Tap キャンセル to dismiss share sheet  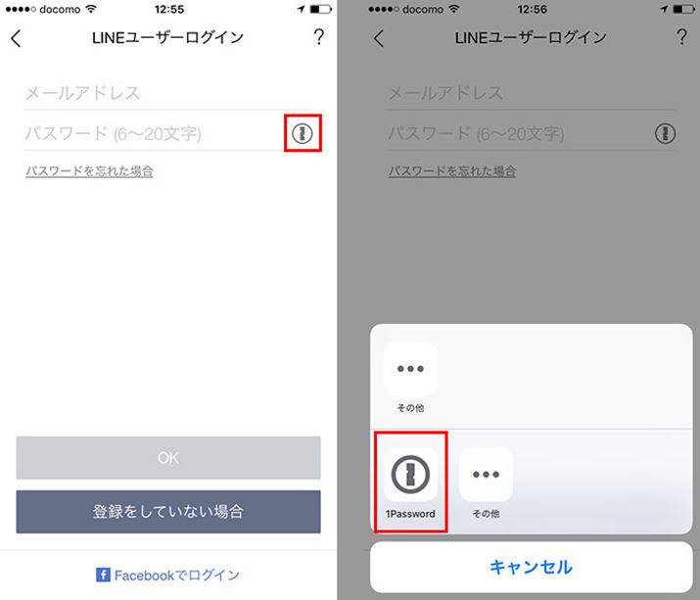point(532,567)
